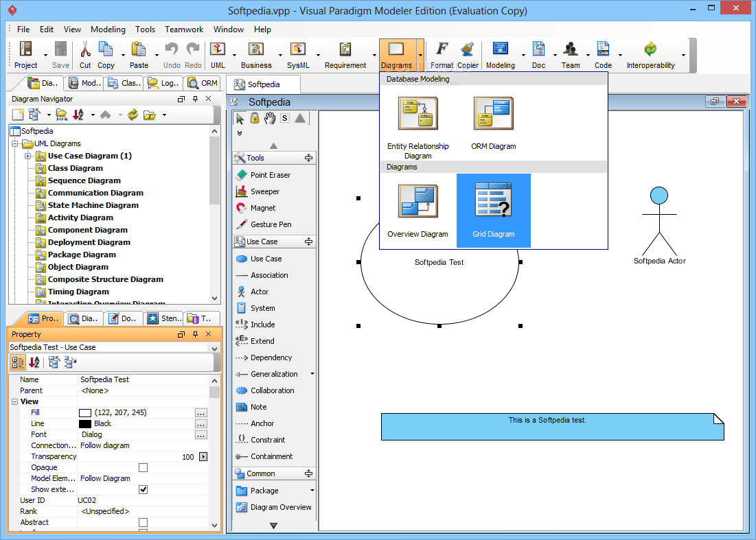The image size is (756, 540).
Task: Select Grid Diagram icon
Action: pyautogui.click(x=493, y=200)
